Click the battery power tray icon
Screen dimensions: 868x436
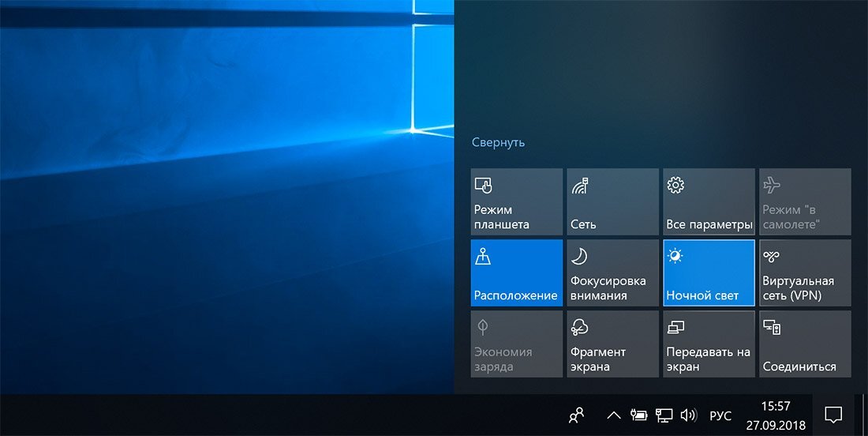639,415
